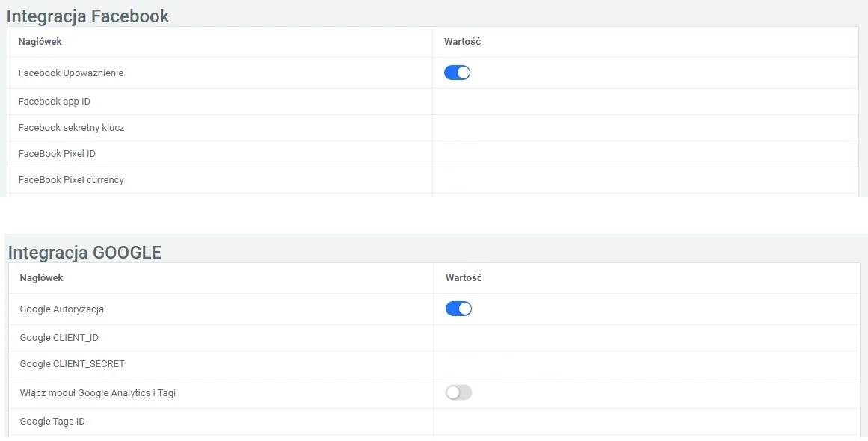Screen dimensions: 868x441
Task: Click the Facebook sekretny klucz value field
Action: tap(644, 128)
